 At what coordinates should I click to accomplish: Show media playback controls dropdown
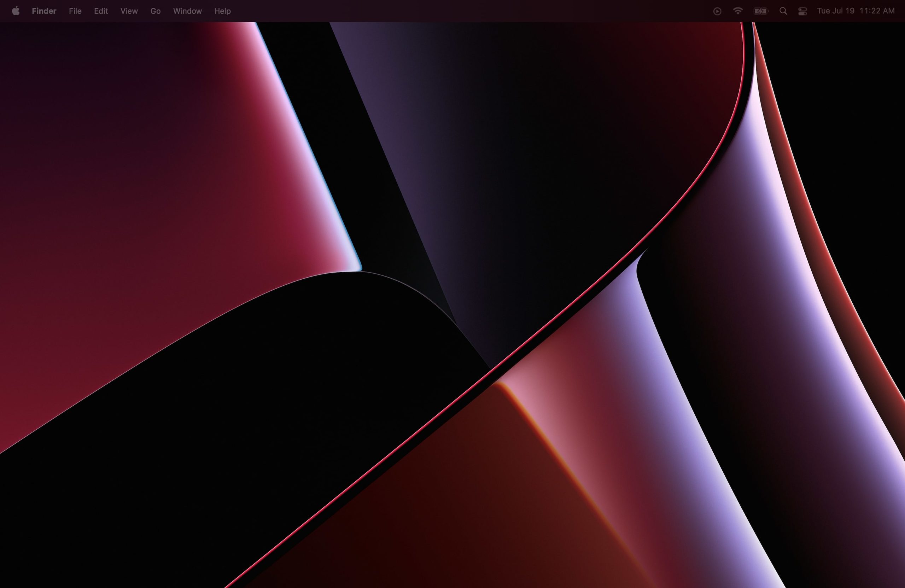[x=717, y=11]
